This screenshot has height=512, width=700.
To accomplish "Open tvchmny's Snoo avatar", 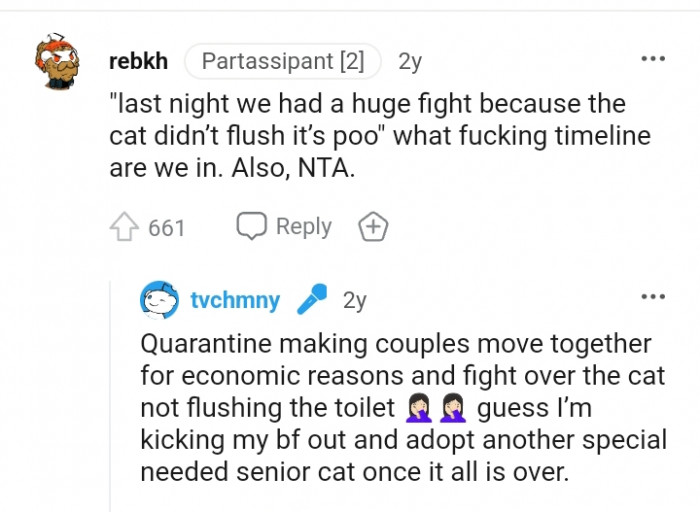I will (160, 300).
